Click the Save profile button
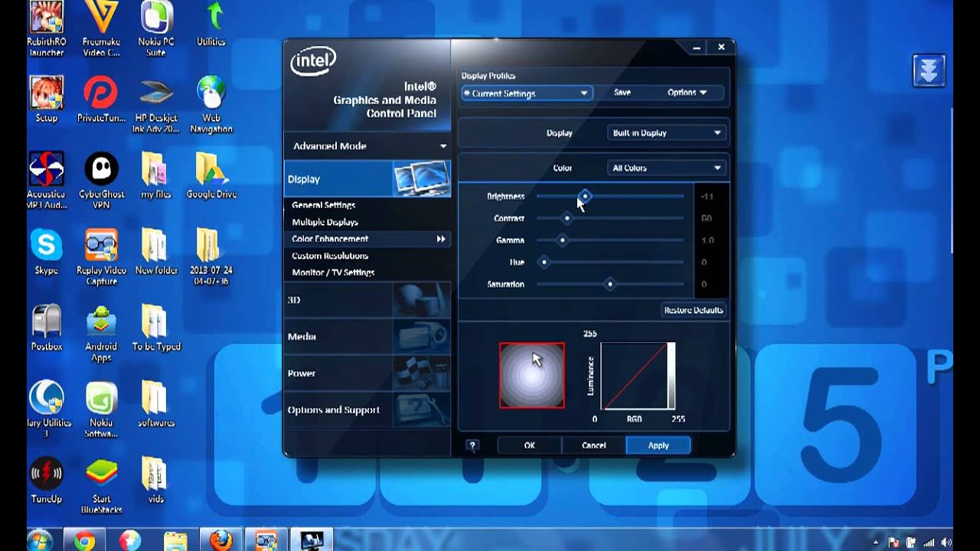Screen dimensions: 980x551 (x=622, y=93)
